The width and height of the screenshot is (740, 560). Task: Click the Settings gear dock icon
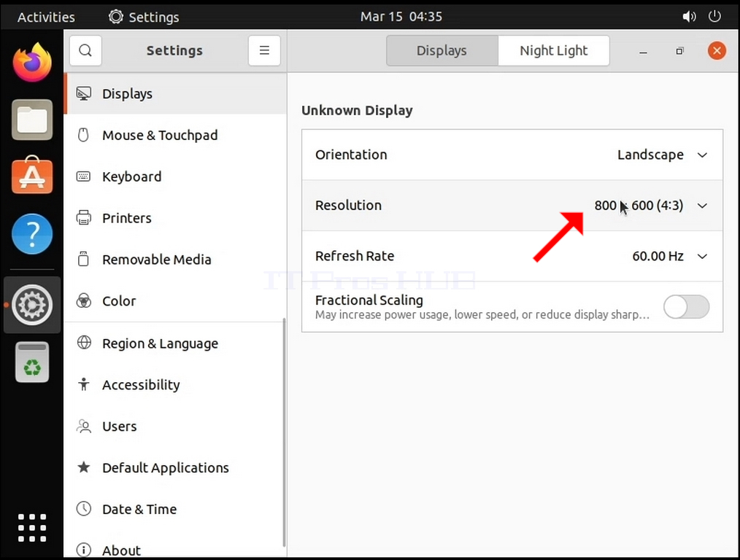(32, 305)
